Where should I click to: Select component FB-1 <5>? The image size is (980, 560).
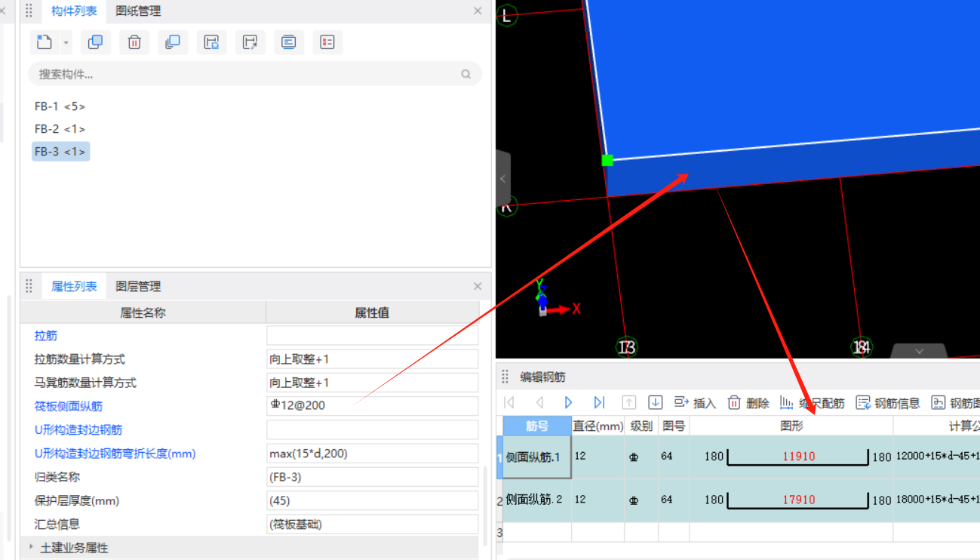click(60, 106)
